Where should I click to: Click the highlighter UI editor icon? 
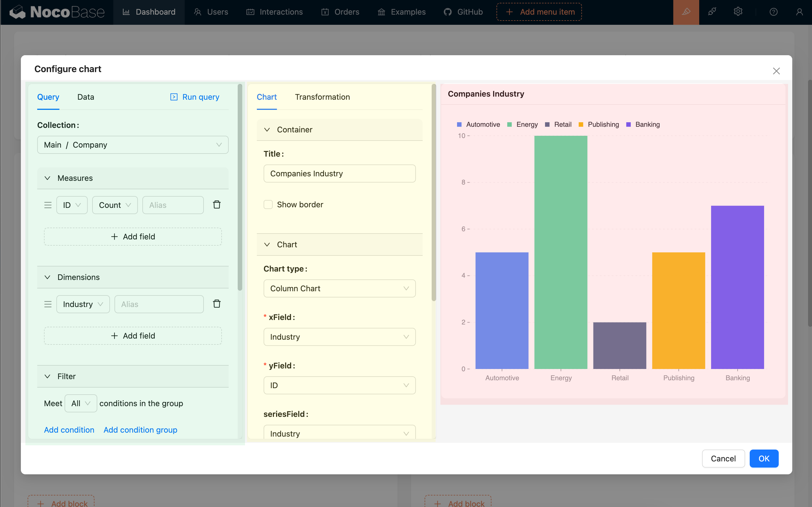coord(686,12)
